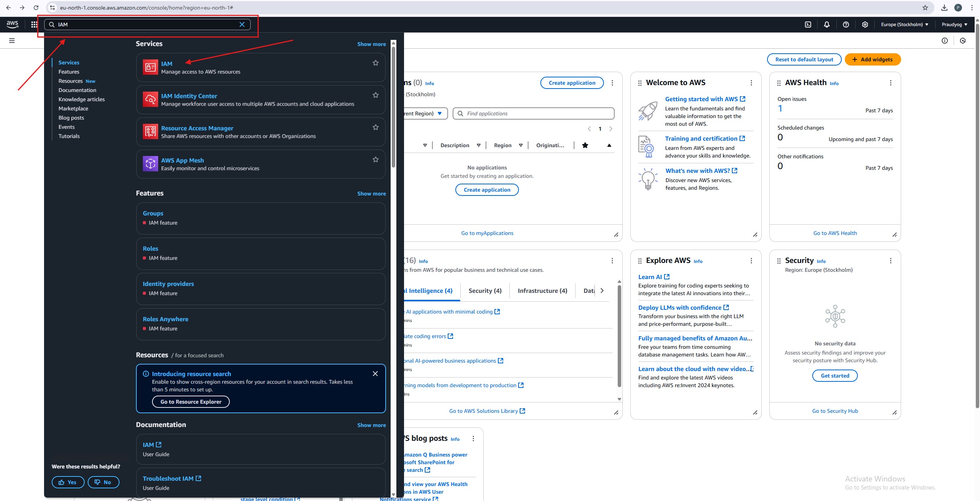
Task: Open the Roles IAM feature link
Action: (151, 248)
